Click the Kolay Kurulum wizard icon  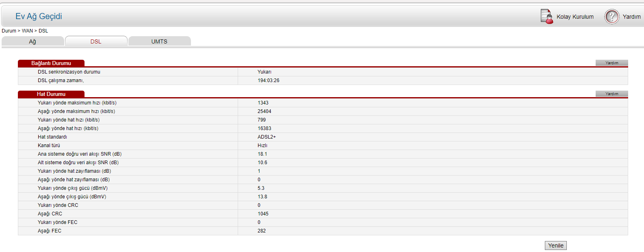[546, 17]
